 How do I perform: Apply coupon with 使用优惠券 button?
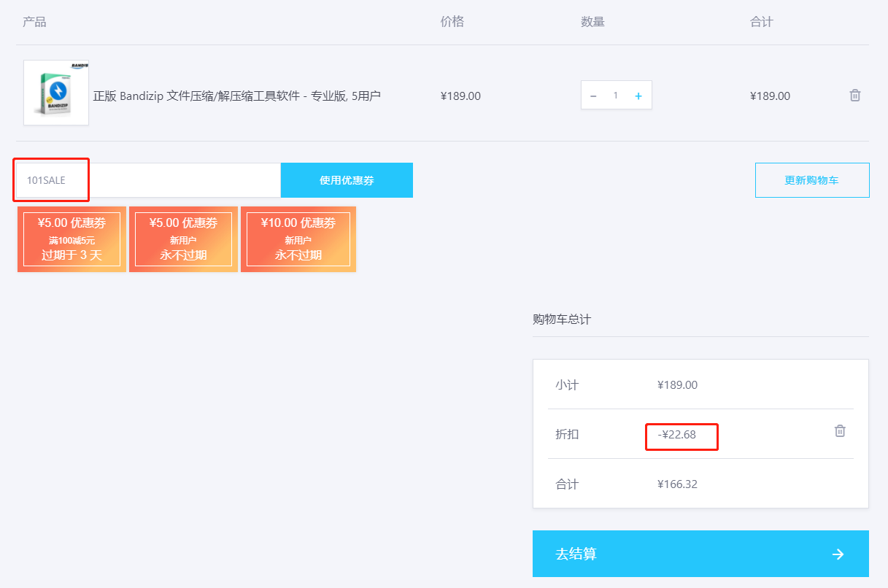[347, 180]
